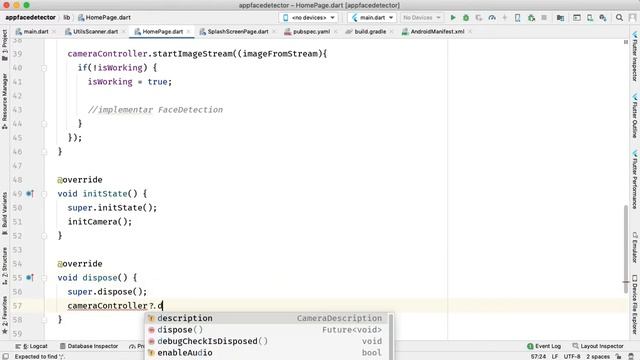Click the lib breadcrumb folder
This screenshot has width=640, height=360.
coord(67,17)
